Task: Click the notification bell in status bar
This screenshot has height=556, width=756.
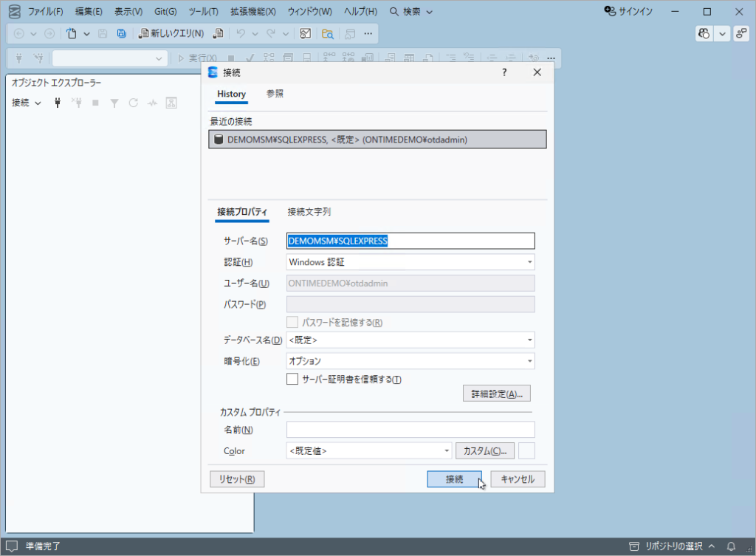Action: point(731,546)
